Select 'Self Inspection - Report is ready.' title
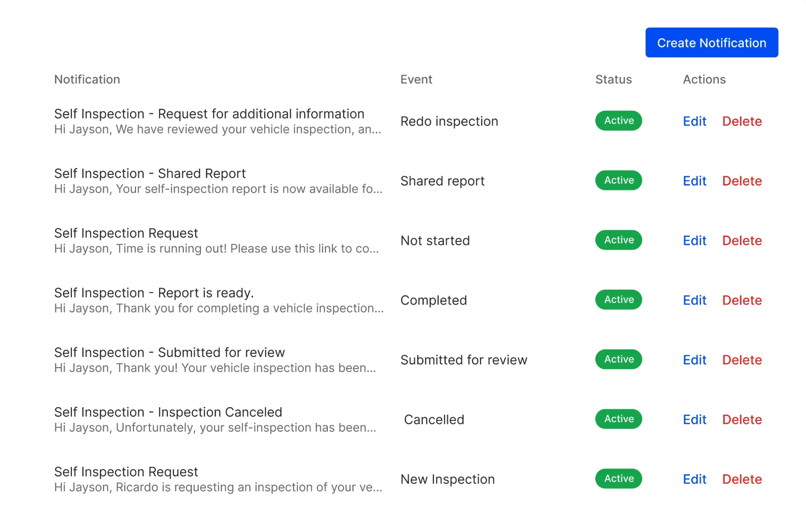This screenshot has width=806, height=532. coord(154,293)
